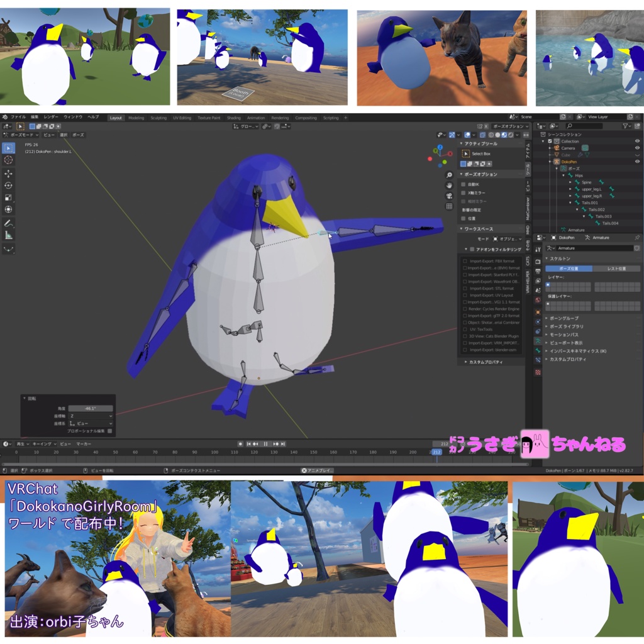The width and height of the screenshot is (644, 644).
Task: Click the ポーズ位置 button in the skeleton panel
Action: [569, 269]
